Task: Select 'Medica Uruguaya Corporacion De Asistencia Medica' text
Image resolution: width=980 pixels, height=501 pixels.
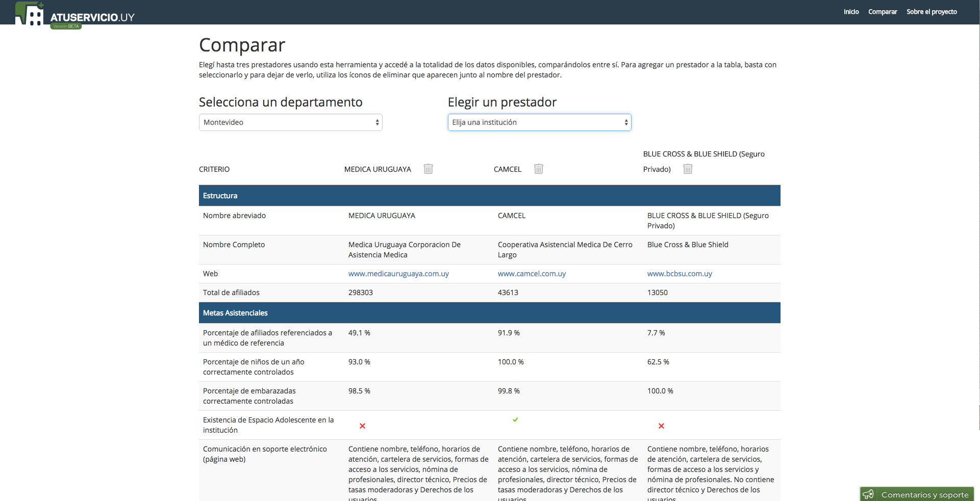Action: coord(405,250)
